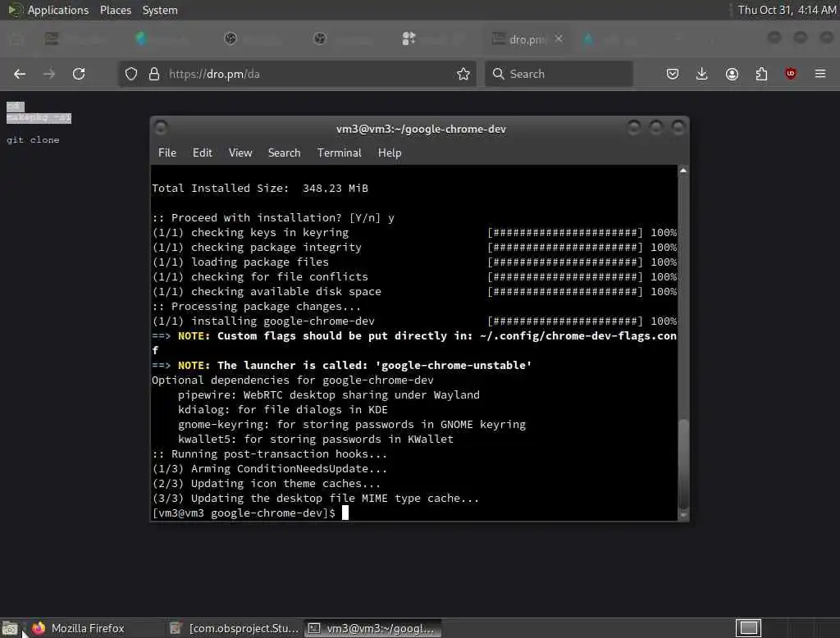Close the dro.pm tab
840x638 pixels.
559,39
